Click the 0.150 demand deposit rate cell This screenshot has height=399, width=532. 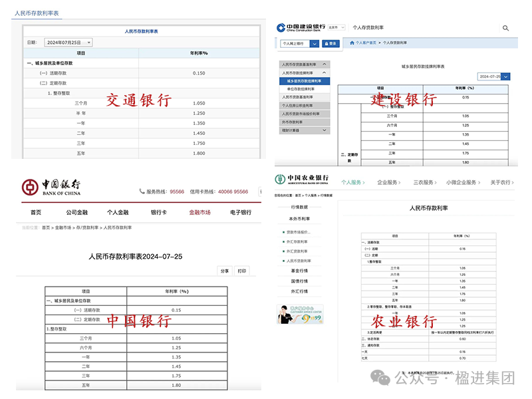pyautogui.click(x=199, y=73)
